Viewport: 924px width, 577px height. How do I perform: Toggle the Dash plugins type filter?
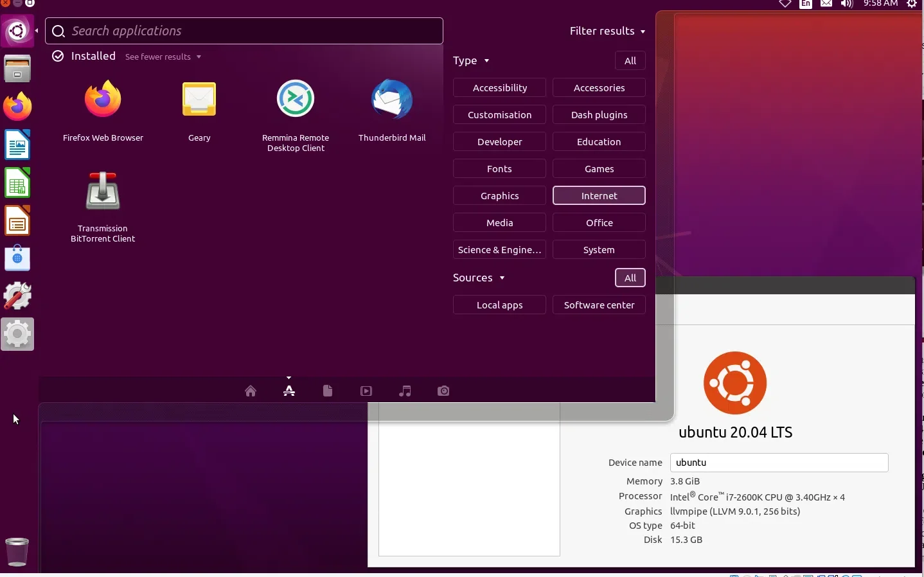click(600, 115)
